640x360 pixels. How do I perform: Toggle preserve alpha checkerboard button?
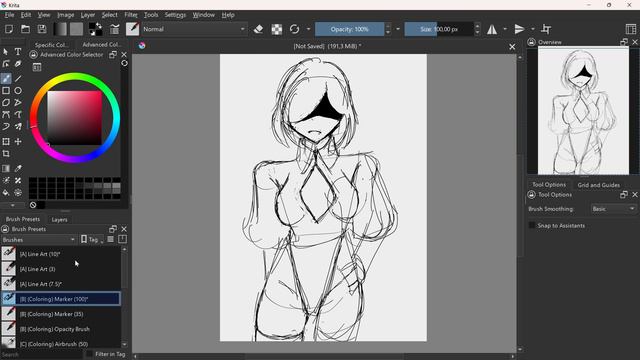(x=277, y=29)
